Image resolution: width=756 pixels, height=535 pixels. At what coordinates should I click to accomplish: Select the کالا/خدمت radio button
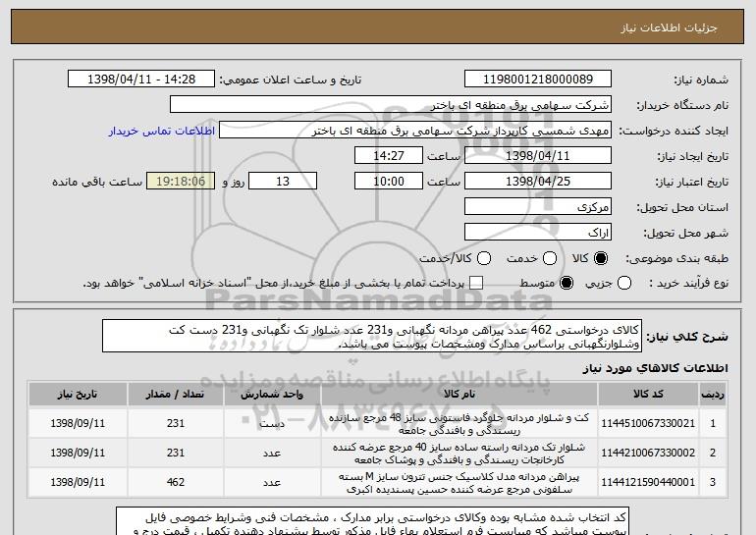[484, 258]
